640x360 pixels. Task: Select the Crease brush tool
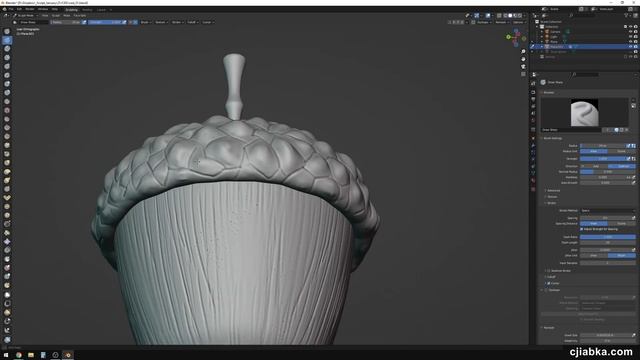coord(7,101)
